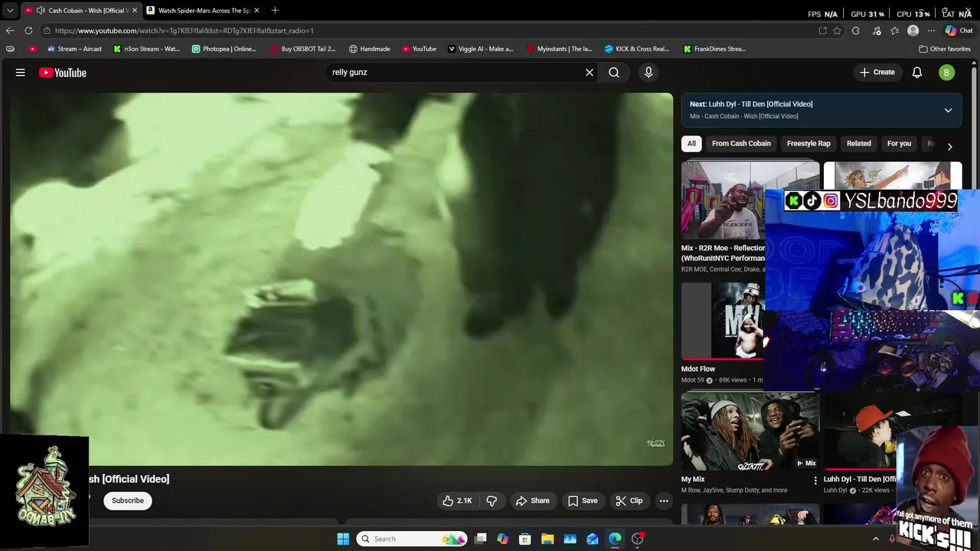Like the video with thumbs up
The width and height of the screenshot is (980, 551).
[458, 500]
